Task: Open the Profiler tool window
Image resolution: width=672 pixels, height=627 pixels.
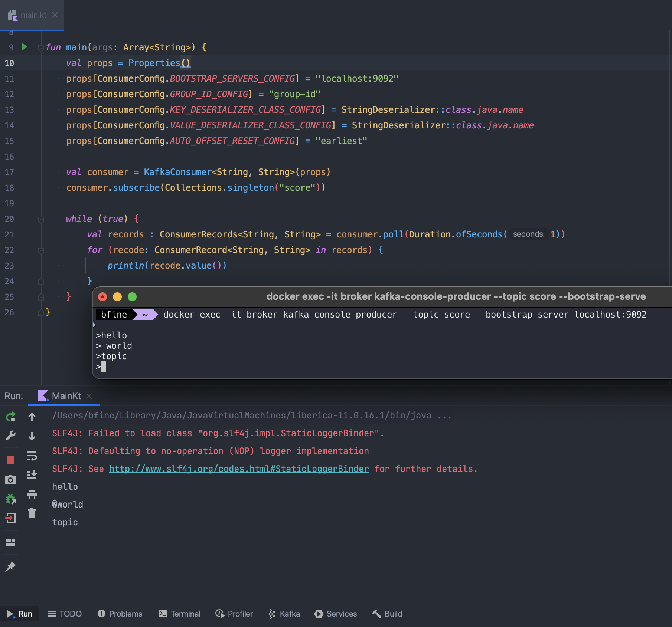Action: click(x=234, y=614)
